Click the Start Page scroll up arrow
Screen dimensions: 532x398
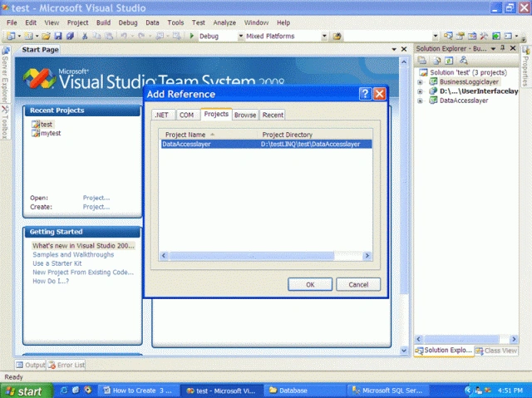404,62
